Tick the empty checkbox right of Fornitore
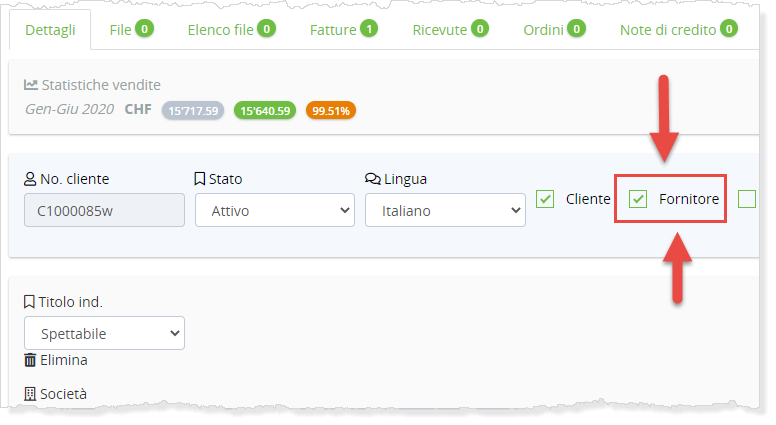 click(747, 199)
